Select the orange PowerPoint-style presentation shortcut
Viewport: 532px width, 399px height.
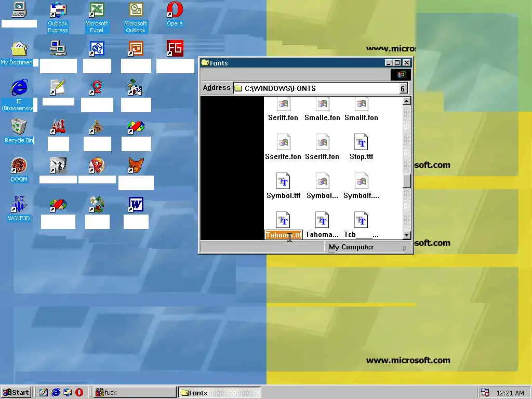tap(136, 48)
